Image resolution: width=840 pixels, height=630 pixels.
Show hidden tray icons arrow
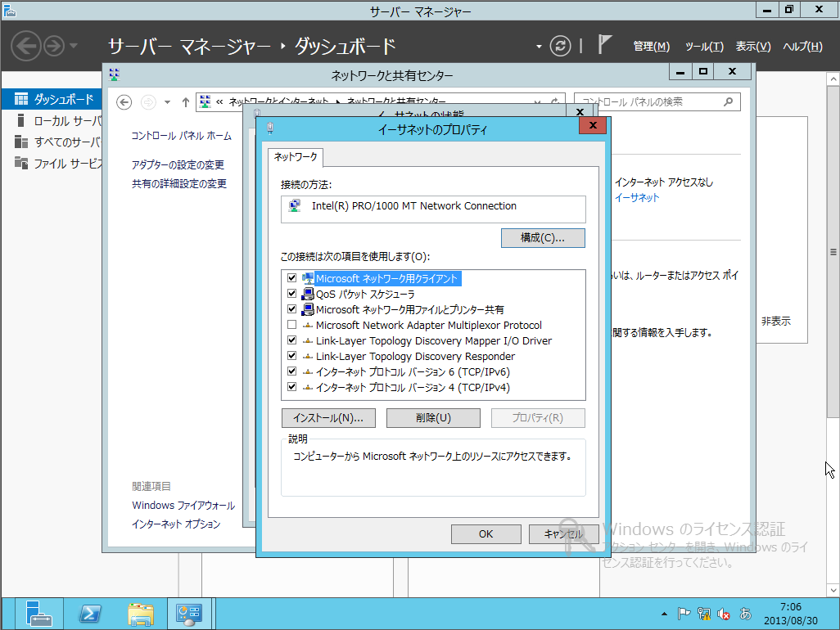pos(665,614)
